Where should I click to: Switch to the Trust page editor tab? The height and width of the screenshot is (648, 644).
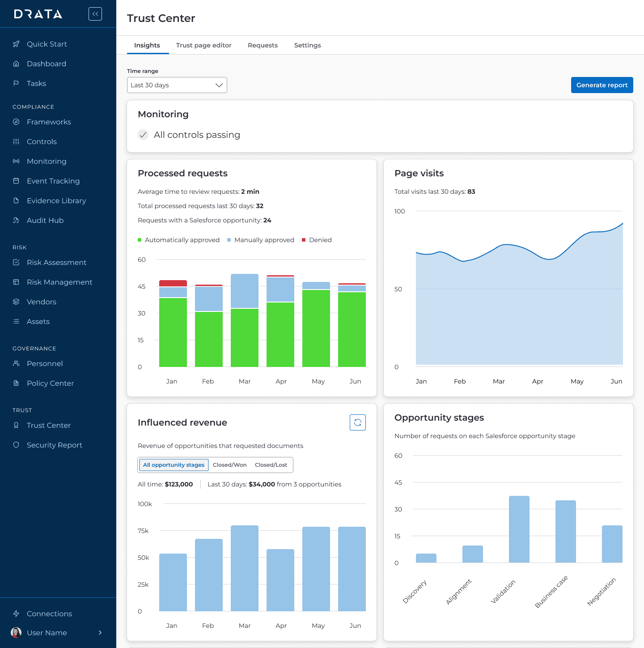pos(203,45)
